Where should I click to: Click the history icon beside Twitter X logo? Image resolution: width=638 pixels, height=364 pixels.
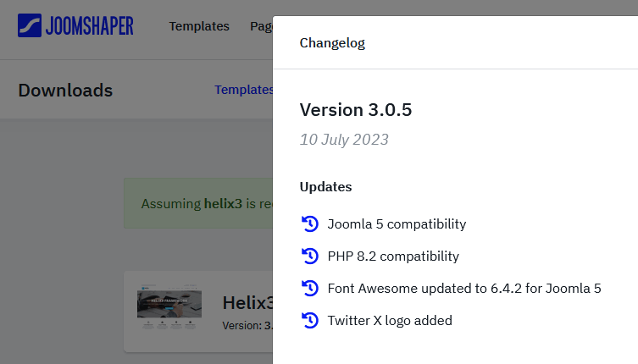pos(310,320)
